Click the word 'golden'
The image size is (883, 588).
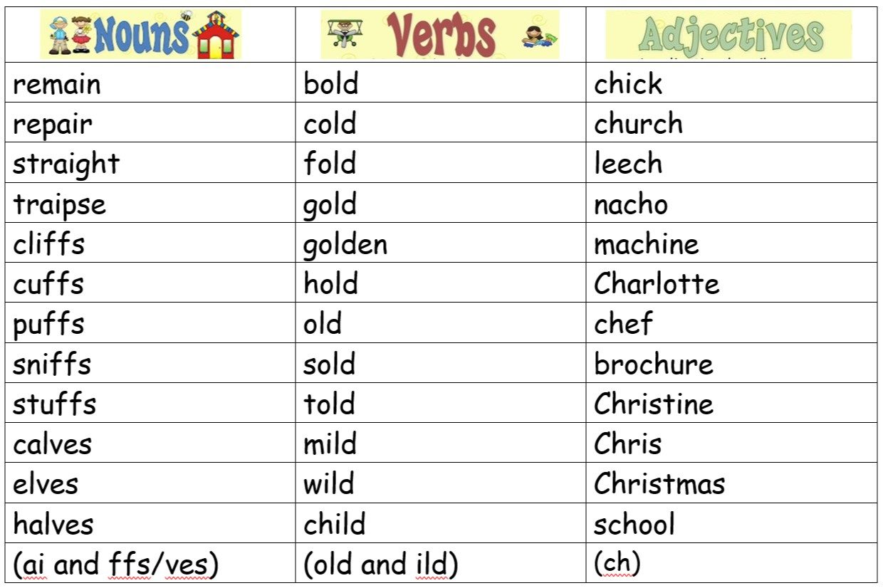pos(345,245)
